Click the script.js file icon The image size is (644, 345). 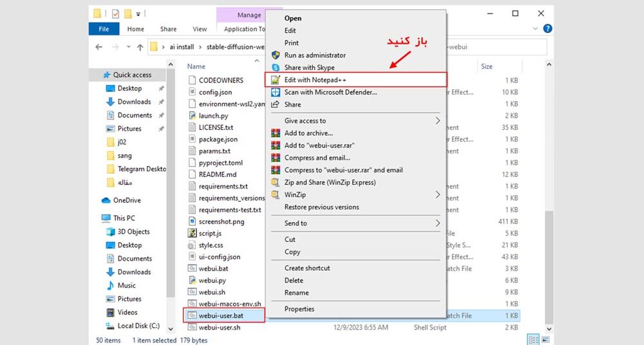(192, 233)
